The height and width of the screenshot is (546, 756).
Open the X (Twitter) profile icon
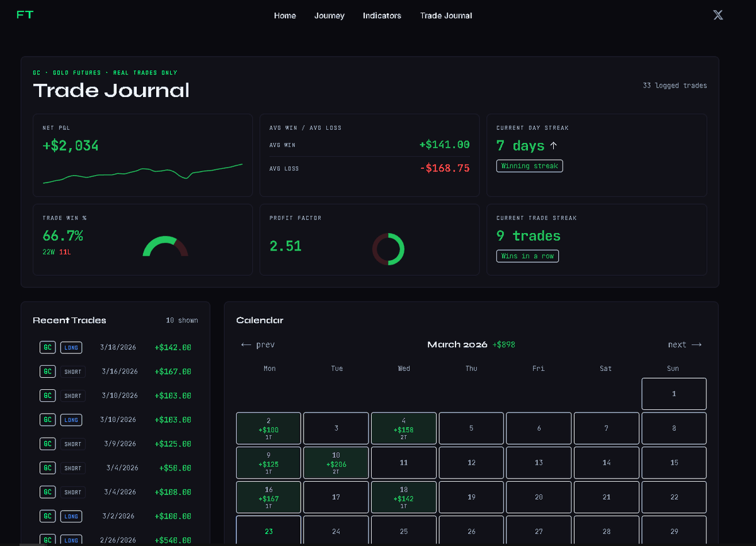click(718, 15)
